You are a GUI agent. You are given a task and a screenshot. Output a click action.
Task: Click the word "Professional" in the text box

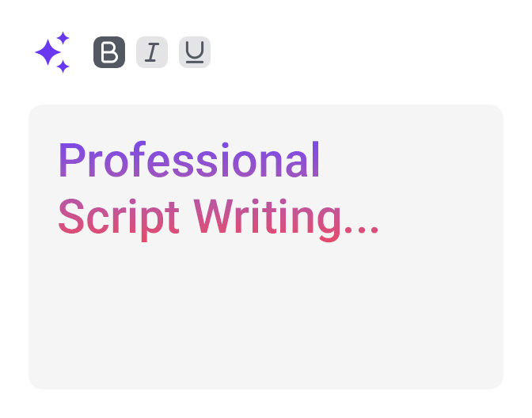(x=189, y=161)
